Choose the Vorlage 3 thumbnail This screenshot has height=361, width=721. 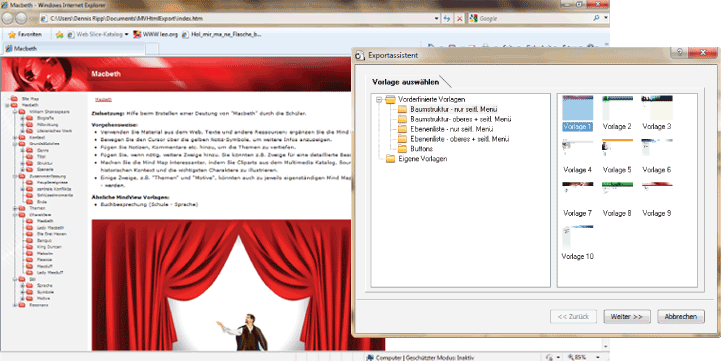coord(657,113)
